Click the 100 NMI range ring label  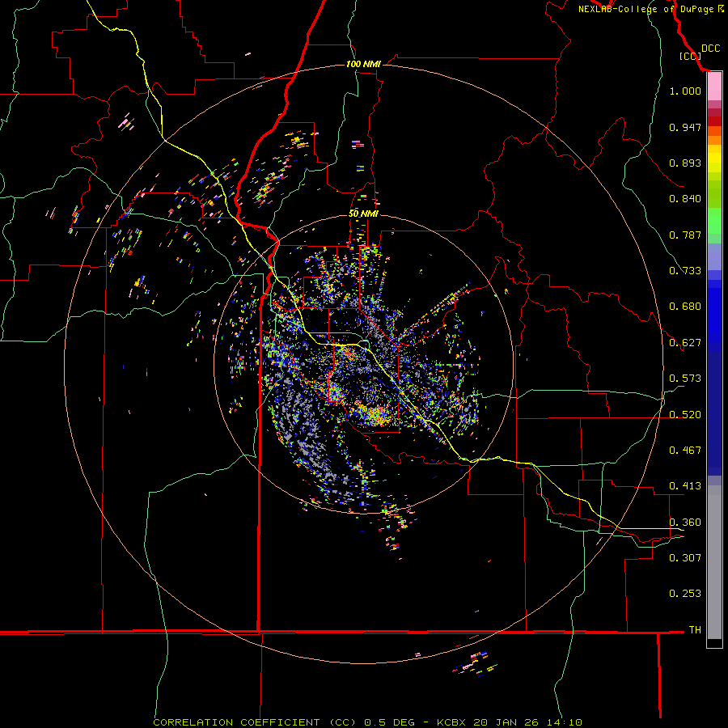[363, 64]
